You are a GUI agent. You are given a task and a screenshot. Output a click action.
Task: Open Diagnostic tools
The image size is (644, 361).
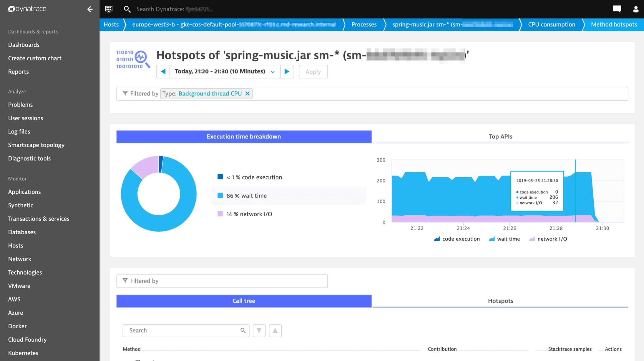coord(29,158)
